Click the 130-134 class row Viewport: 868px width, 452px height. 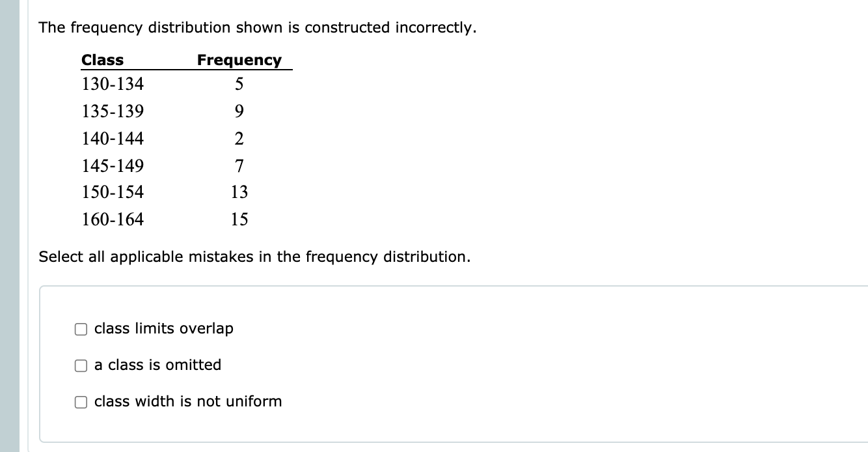click(113, 84)
